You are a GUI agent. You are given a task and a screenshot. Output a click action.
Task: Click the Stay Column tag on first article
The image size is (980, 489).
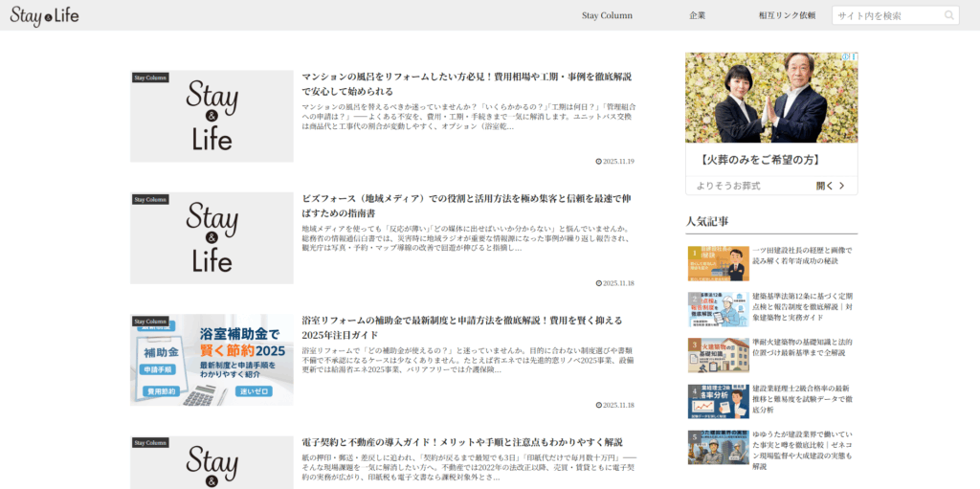(x=150, y=78)
